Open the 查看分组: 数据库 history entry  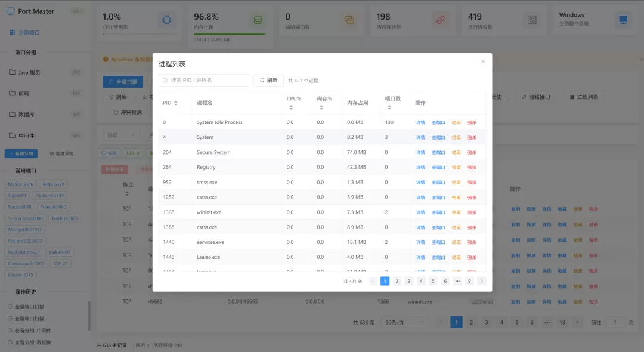[30, 342]
